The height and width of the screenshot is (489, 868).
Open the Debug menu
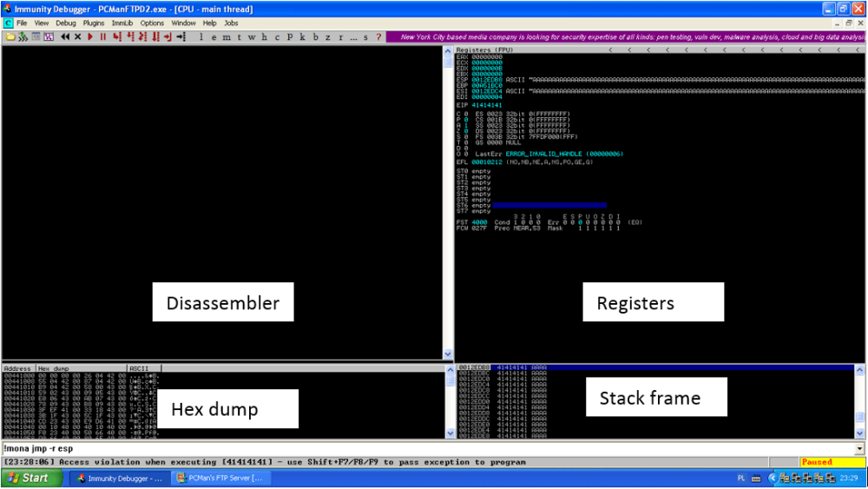[65, 23]
